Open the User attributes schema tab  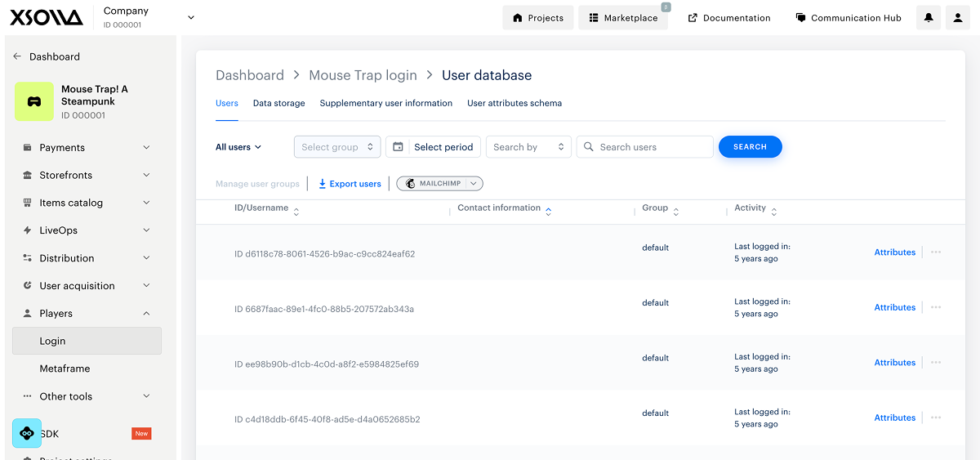pos(514,104)
